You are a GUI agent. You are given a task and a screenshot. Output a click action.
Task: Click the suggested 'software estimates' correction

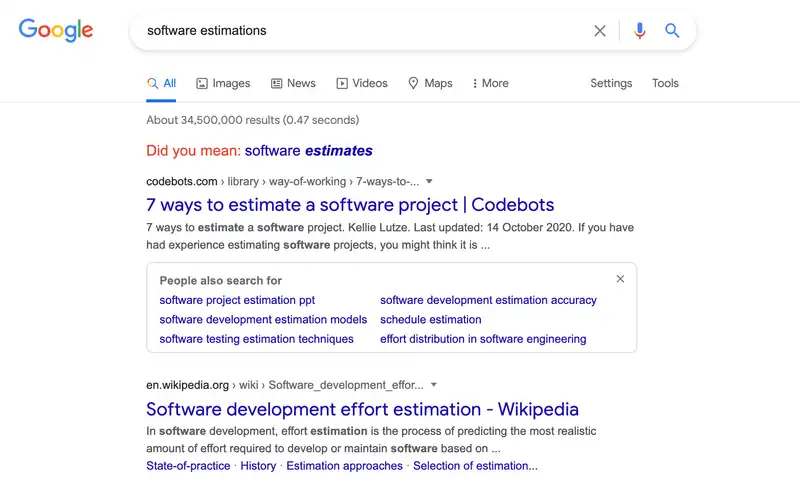click(x=308, y=151)
